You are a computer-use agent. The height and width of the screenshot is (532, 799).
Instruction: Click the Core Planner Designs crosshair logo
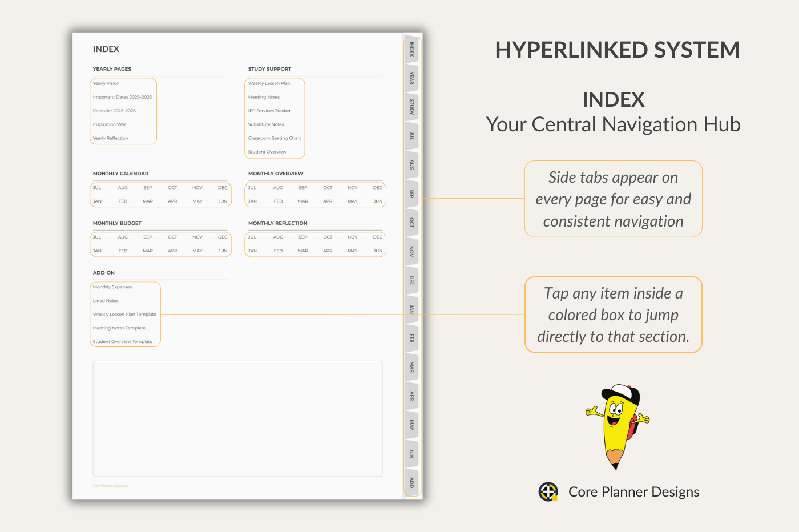click(548, 491)
